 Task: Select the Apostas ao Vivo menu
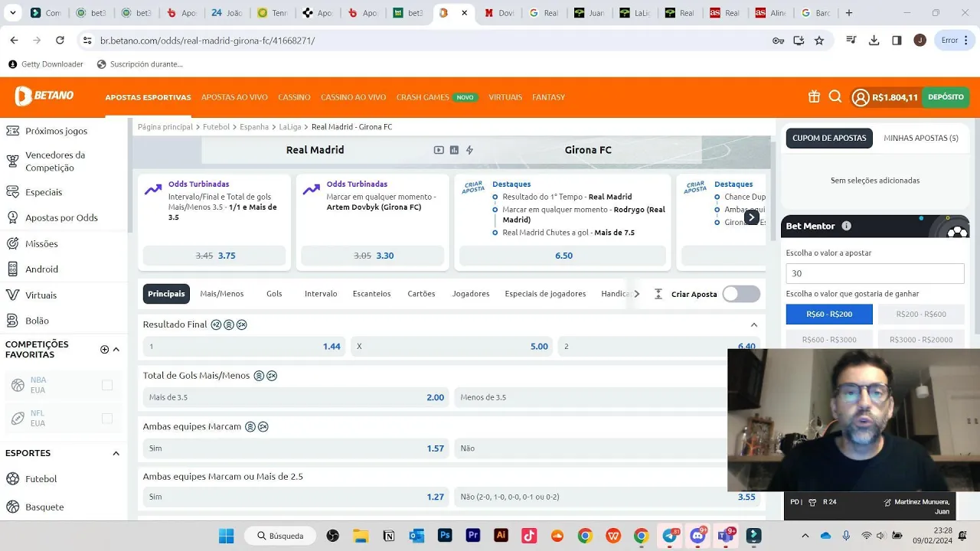(x=234, y=97)
